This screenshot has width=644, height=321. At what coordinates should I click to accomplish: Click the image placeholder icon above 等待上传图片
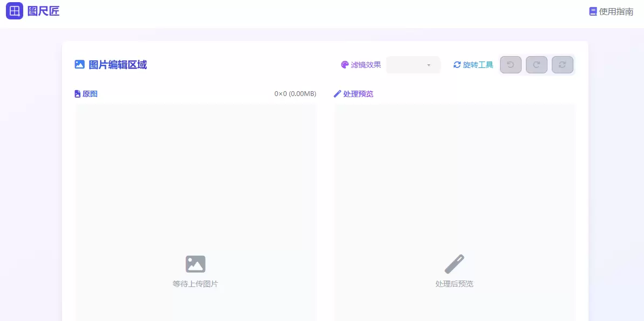pos(195,264)
